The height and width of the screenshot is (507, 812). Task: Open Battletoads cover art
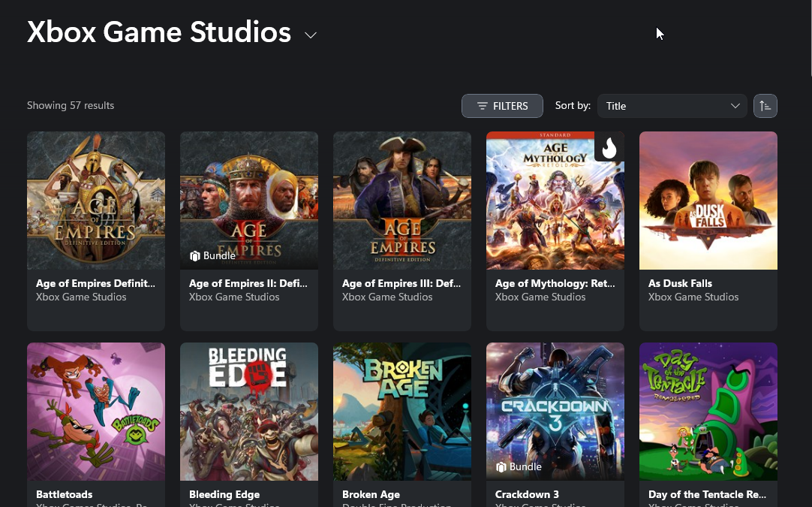[x=96, y=412]
